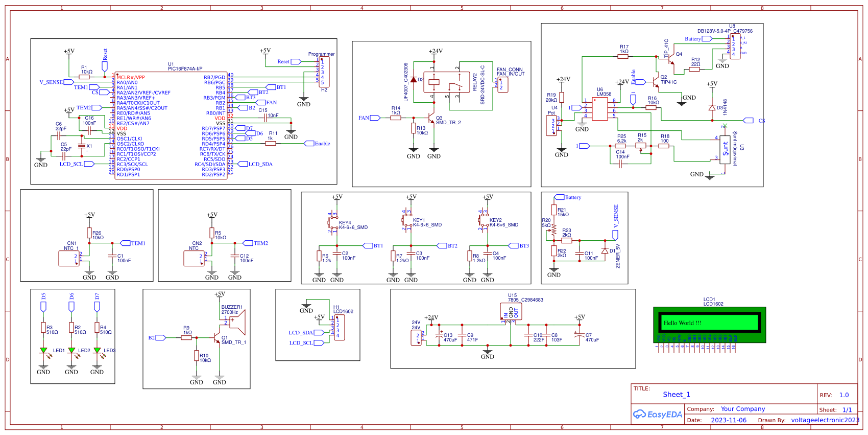Click the PIC16F874A-I/P part name label
Viewport: 868px width, 435px height.
click(185, 69)
